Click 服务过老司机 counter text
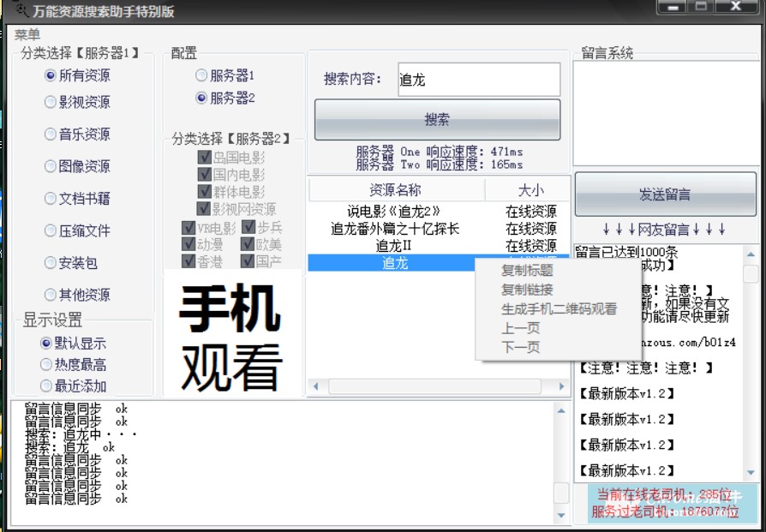 tap(665, 511)
